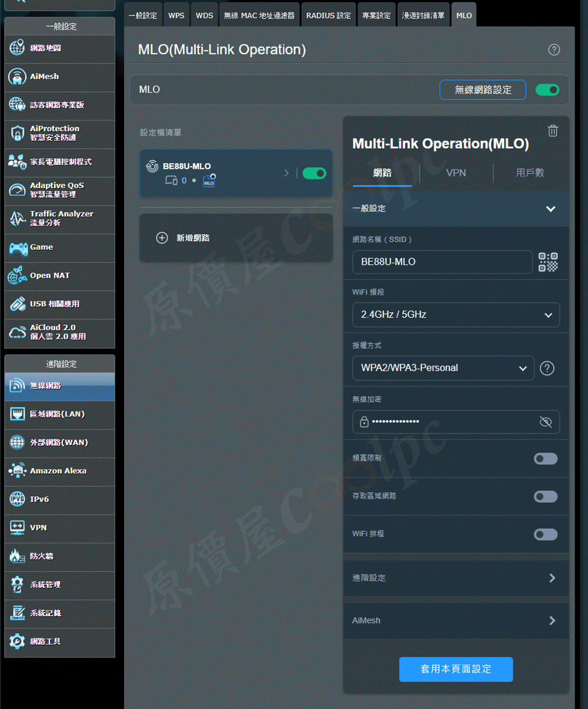Image resolution: width=588 pixels, height=709 pixels.
Task: Click the apply settings (套用本頁面設定) button
Action: [x=456, y=670]
